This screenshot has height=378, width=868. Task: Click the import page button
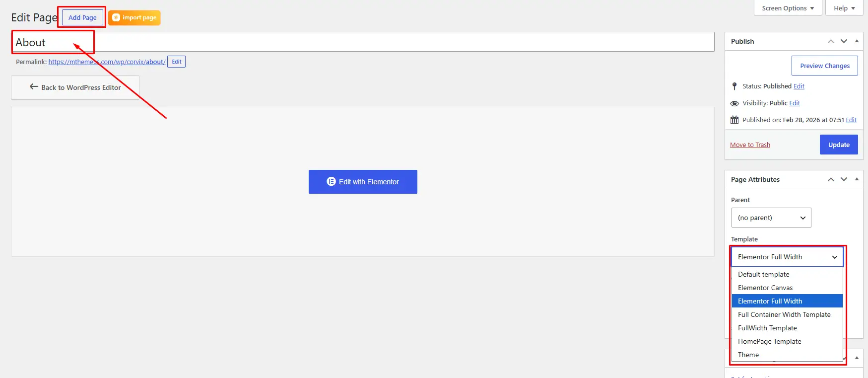pos(134,17)
